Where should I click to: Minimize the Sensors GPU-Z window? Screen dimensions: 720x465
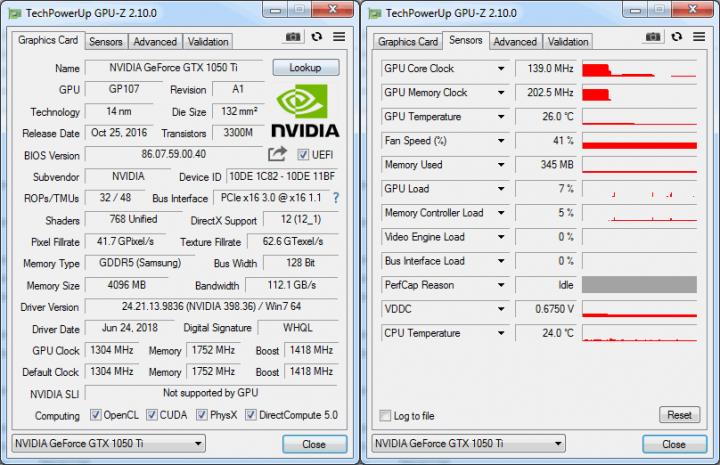point(636,10)
